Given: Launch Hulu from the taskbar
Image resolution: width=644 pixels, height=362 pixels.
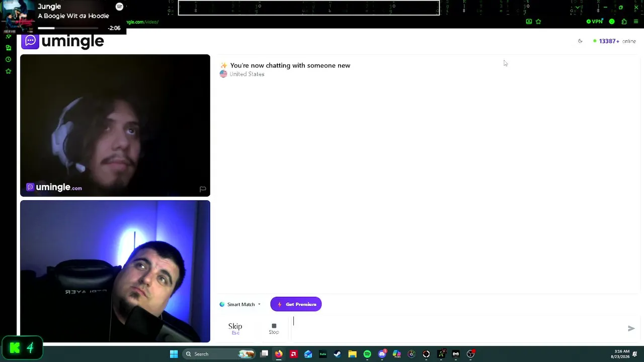Looking at the screenshot, I should [x=323, y=354].
